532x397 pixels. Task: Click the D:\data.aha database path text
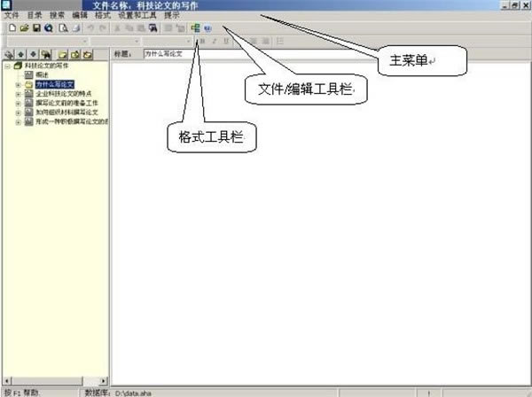point(133,393)
